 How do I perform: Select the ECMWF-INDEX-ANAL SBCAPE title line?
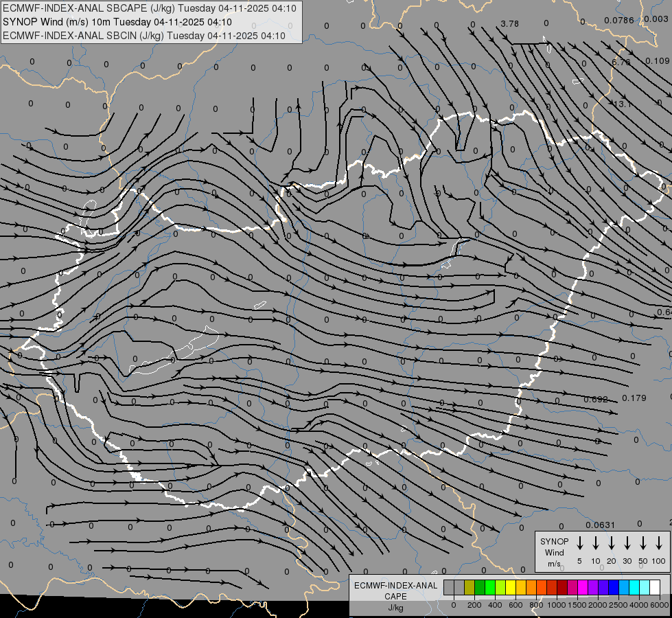click(150, 8)
